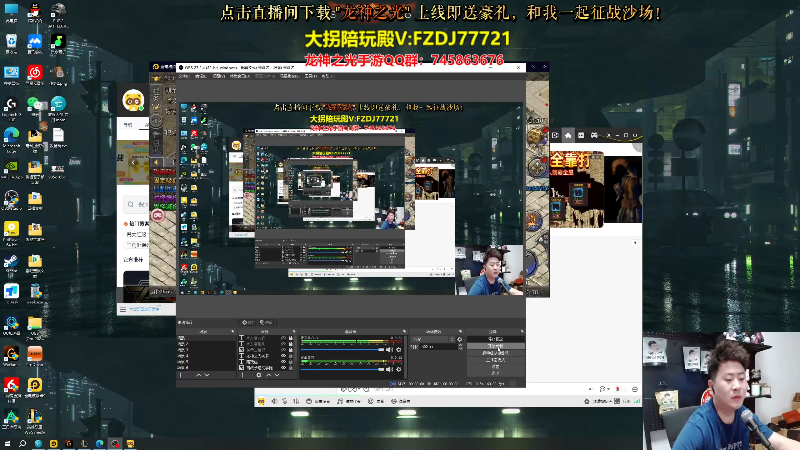The image size is (800, 450).
Task: Open the OBS 停靠窗口 (Docks) menu
Action: (x=240, y=76)
